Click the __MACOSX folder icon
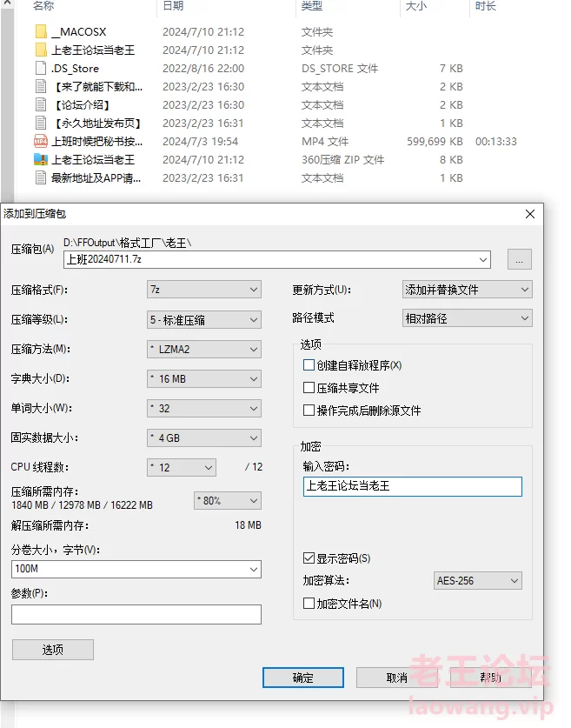This screenshot has height=728, width=571. tap(41, 31)
